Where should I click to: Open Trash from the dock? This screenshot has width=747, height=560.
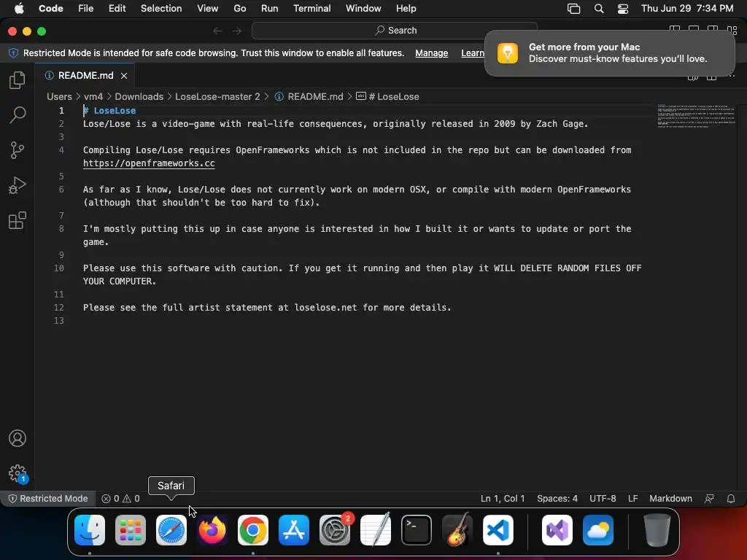coord(657,530)
